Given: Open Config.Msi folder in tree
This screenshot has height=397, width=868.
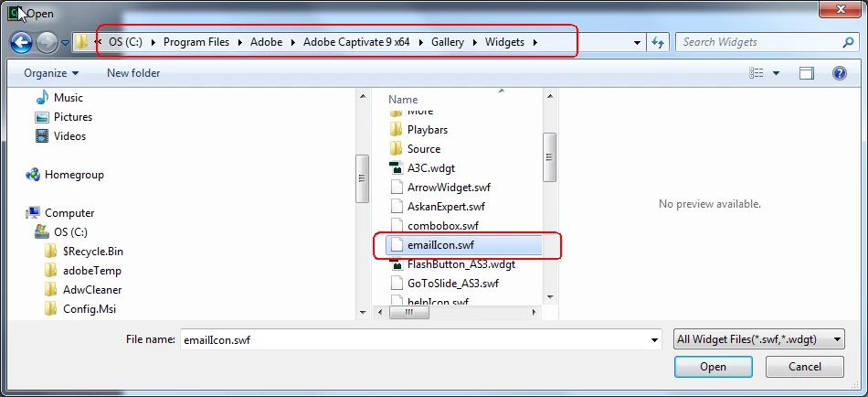Looking at the screenshot, I should pyautogui.click(x=90, y=309).
